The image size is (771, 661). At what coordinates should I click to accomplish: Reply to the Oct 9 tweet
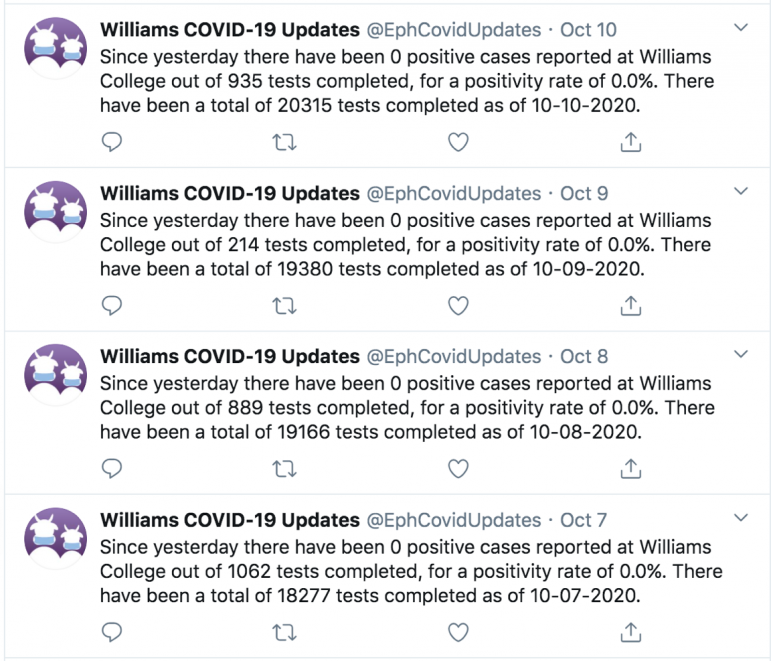pos(112,305)
